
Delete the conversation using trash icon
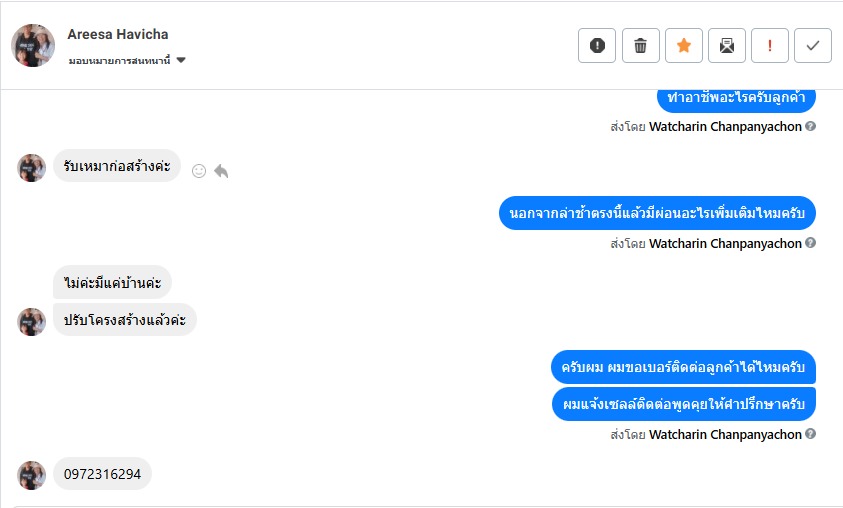coord(641,45)
